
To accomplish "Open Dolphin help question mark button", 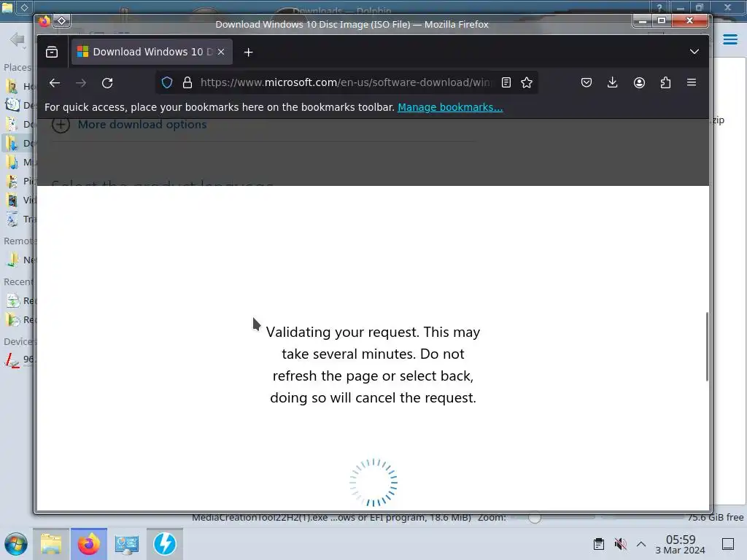I will pyautogui.click(x=659, y=7).
